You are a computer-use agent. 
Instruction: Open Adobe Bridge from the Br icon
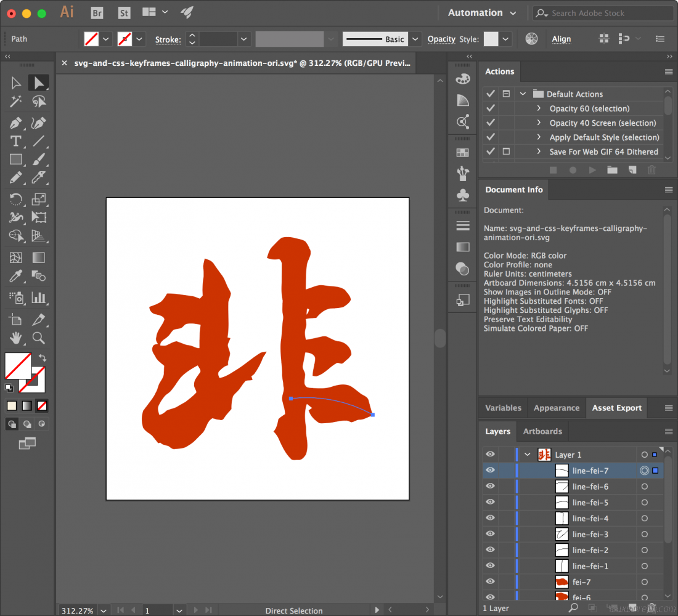click(x=97, y=13)
